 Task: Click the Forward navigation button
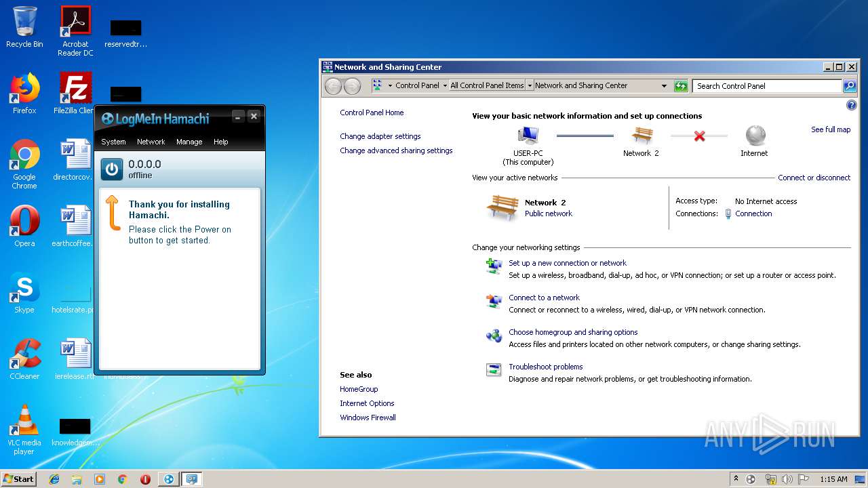pyautogui.click(x=352, y=86)
